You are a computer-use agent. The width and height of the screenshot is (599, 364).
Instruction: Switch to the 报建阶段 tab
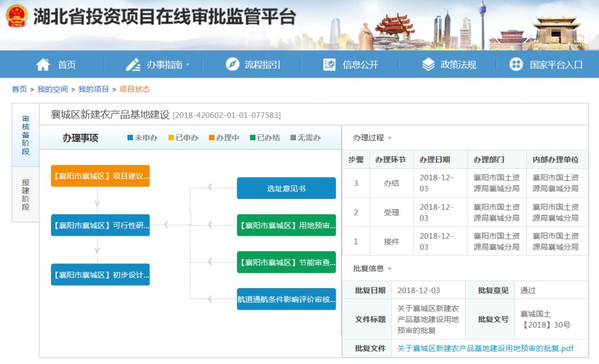pos(26,195)
